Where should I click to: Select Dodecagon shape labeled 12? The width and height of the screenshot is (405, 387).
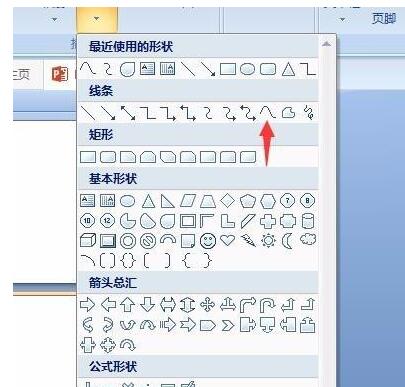coord(108,221)
